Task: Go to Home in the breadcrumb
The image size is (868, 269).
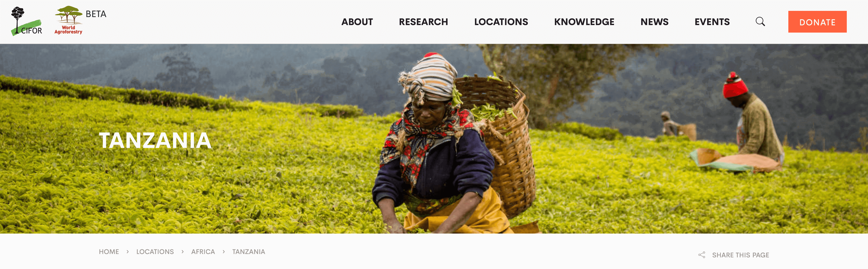Action: 109,252
